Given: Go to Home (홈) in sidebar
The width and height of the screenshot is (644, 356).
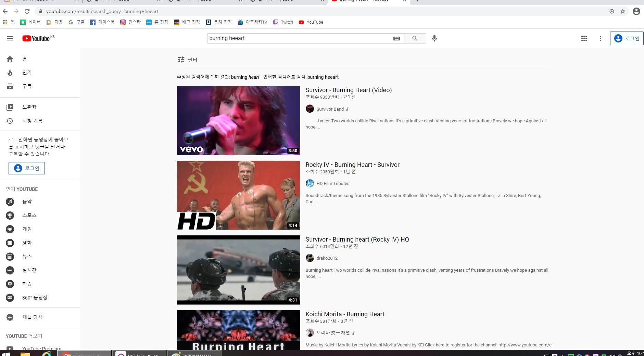Looking at the screenshot, I should coord(40,59).
